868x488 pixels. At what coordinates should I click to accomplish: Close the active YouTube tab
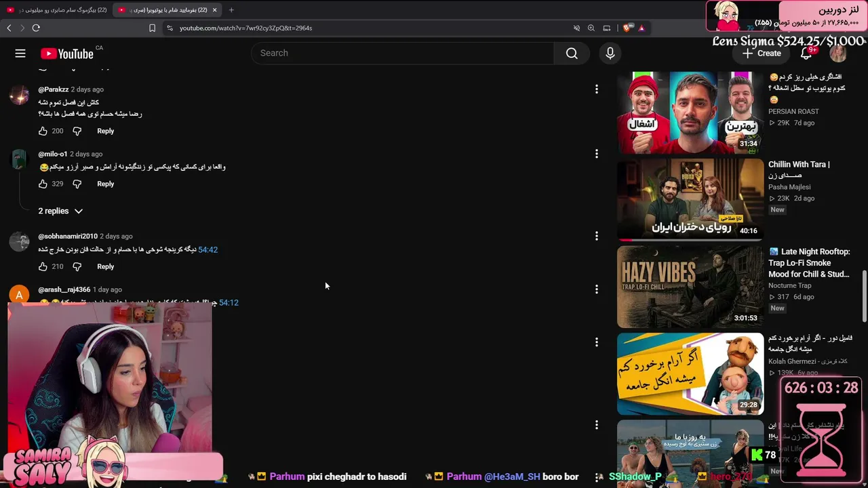pyautogui.click(x=214, y=9)
